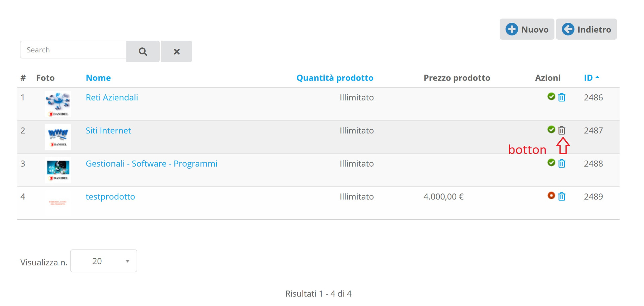Toggle green status for Gestionali product
The image size is (644, 306).
click(x=551, y=163)
